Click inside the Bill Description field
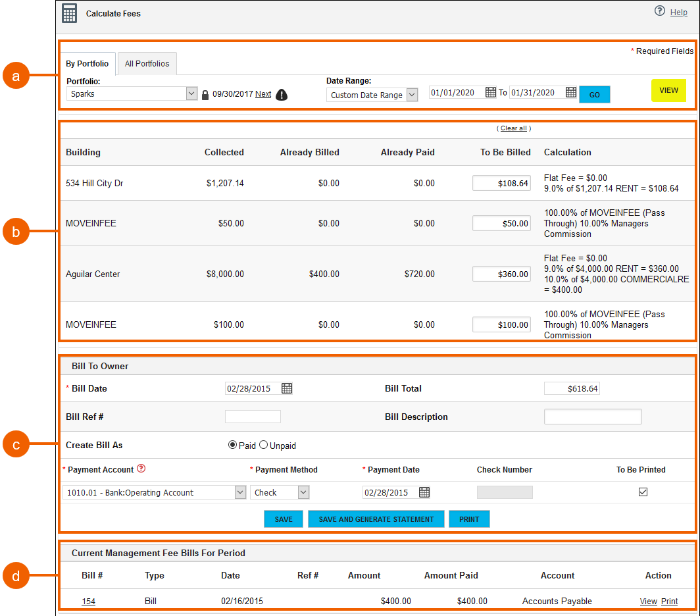This screenshot has height=616, width=700. [592, 416]
